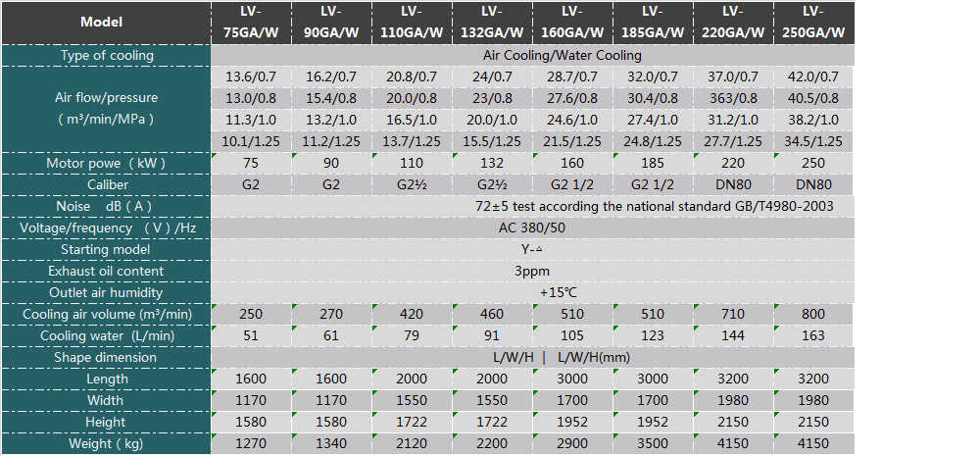980x456 pixels.
Task: Click the 15.5/1.25 air flow value
Action: click(492, 142)
